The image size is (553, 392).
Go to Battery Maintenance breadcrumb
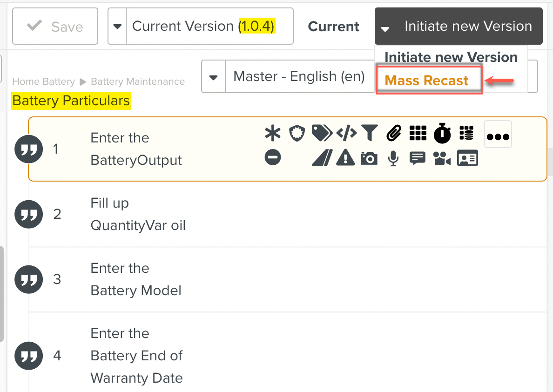[138, 81]
